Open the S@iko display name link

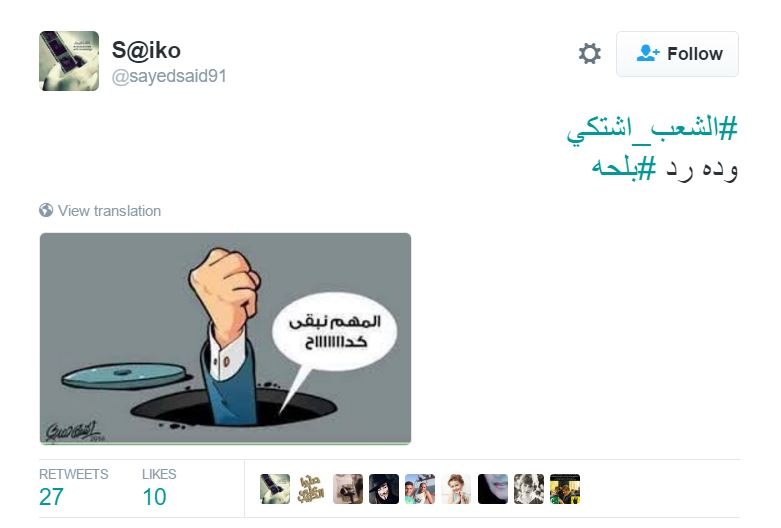146,50
